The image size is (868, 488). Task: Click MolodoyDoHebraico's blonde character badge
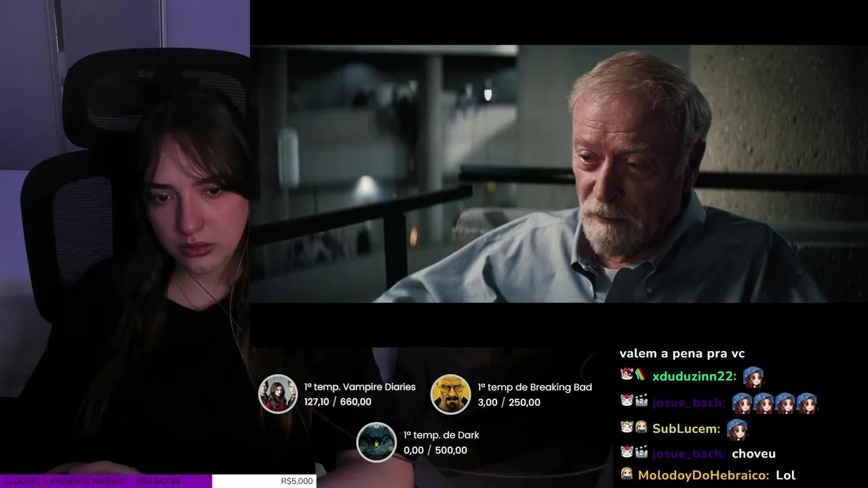click(627, 474)
